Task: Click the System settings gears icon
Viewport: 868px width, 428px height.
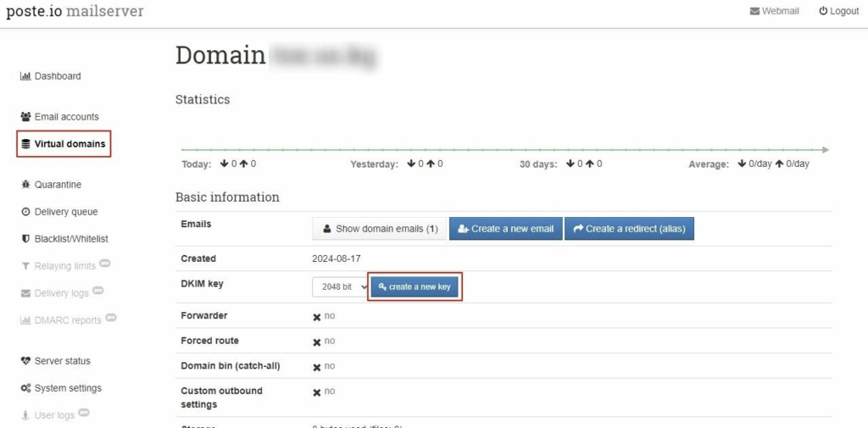Action: click(x=25, y=389)
